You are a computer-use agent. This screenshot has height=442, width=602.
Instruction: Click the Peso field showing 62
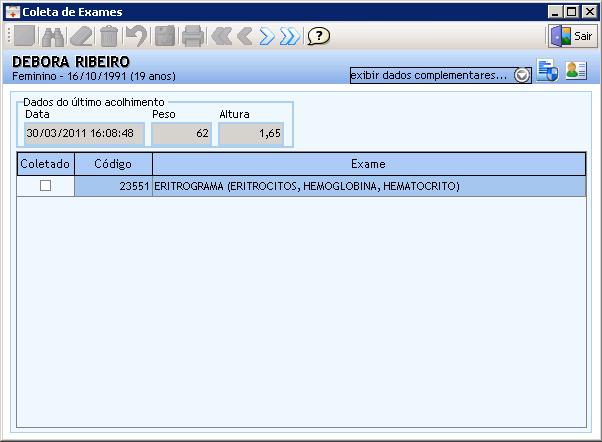pos(181,134)
